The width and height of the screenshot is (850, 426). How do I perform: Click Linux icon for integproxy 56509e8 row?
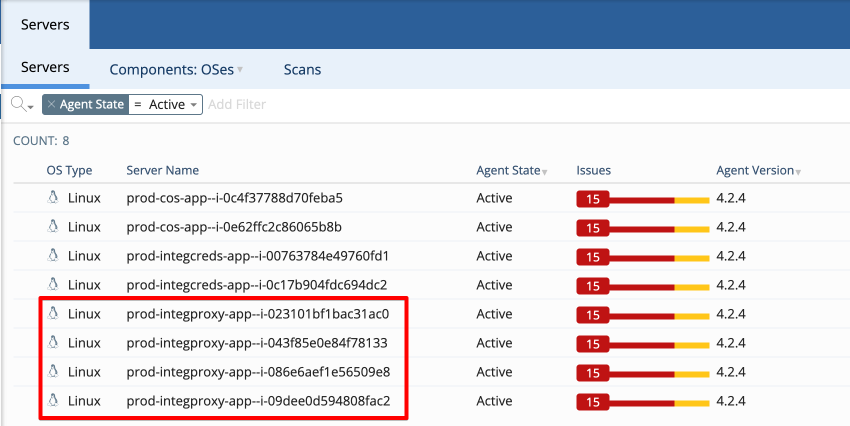coord(53,371)
